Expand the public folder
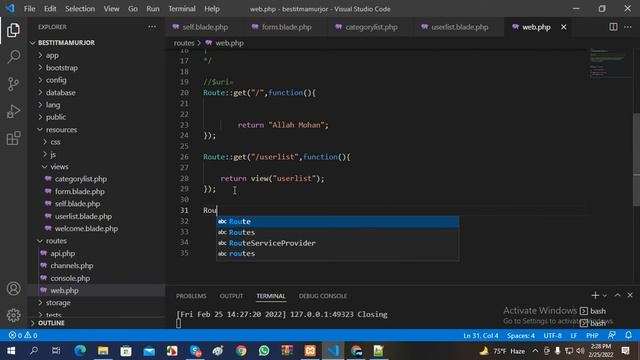This screenshot has width=640, height=360. click(x=56, y=117)
